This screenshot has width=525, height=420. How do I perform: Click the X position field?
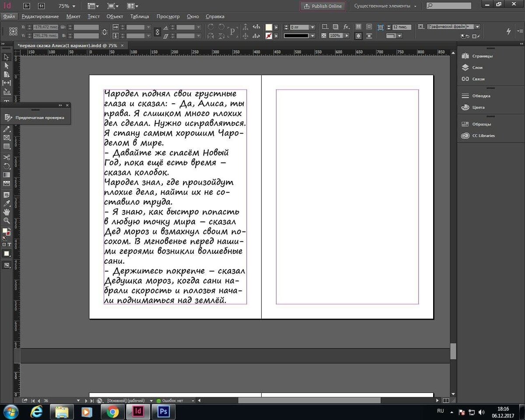[x=46, y=27]
